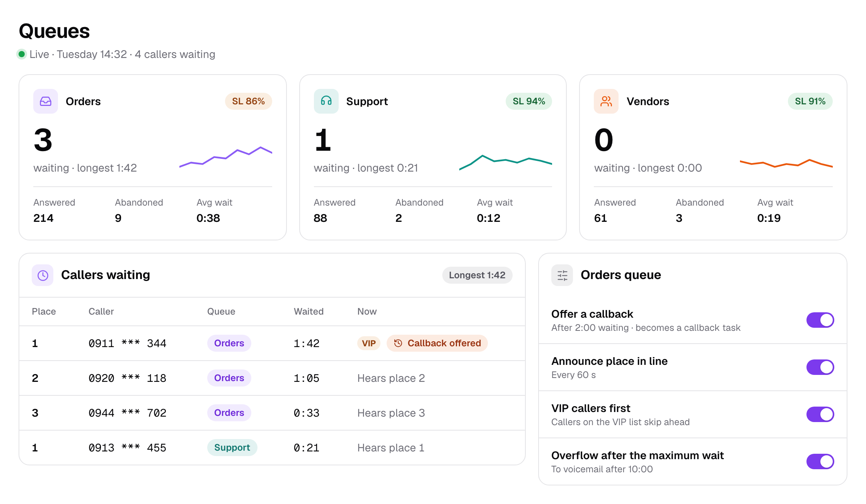Switch off Overflow after the maximum wait

coord(820,461)
